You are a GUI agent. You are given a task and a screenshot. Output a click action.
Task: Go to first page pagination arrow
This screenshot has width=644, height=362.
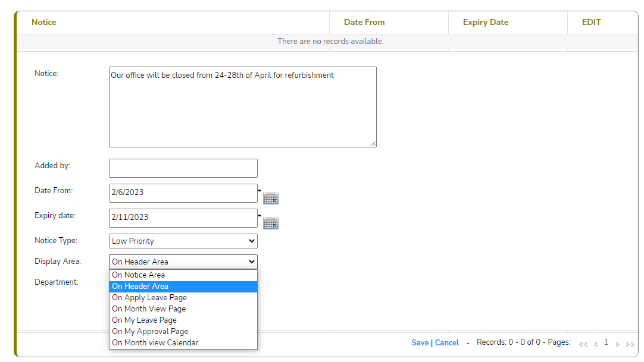(x=583, y=344)
